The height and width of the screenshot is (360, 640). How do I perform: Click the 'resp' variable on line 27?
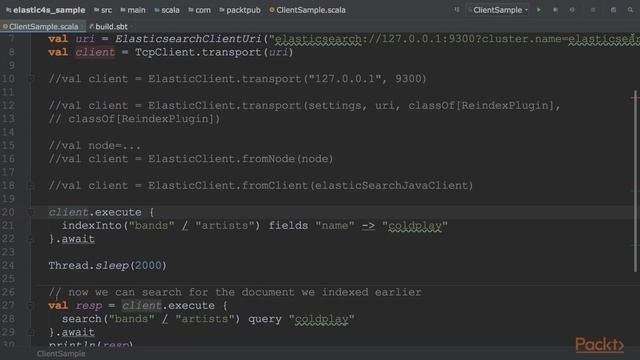coord(89,306)
